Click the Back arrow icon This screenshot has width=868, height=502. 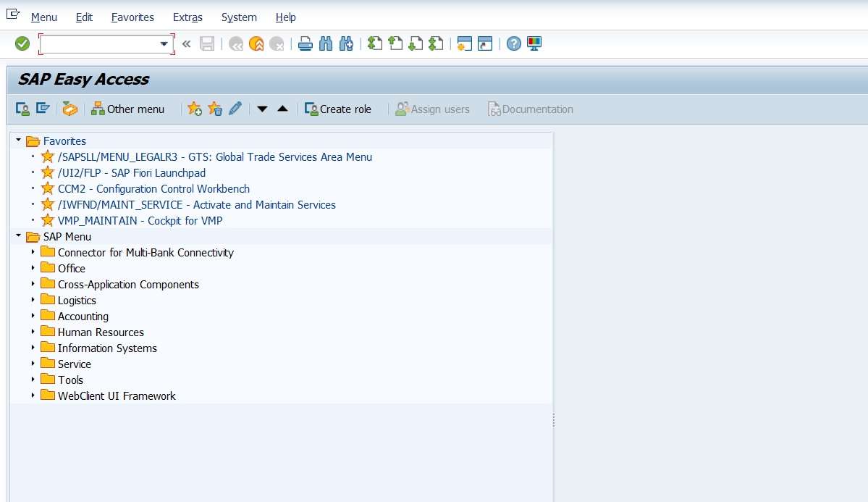click(237, 43)
